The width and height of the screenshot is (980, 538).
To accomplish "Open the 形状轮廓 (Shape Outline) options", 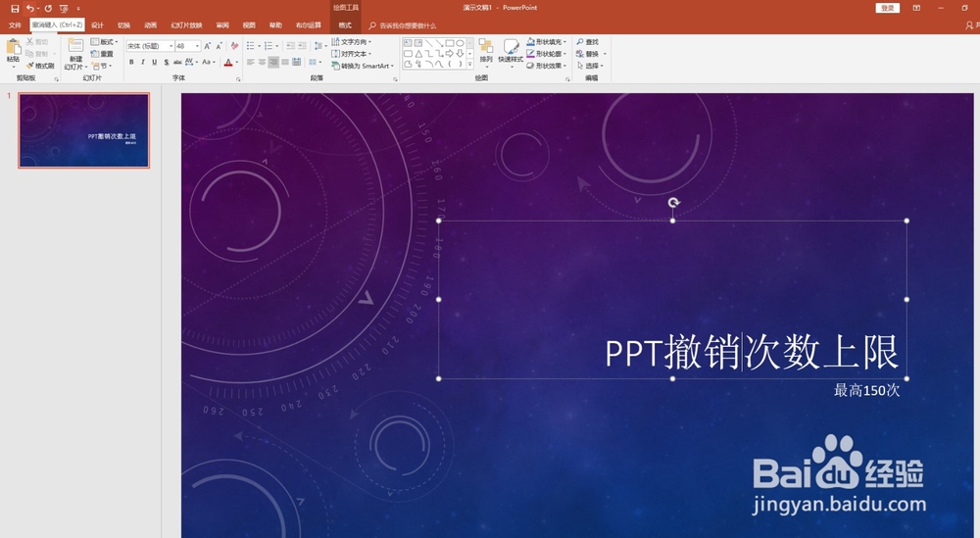I will 546,54.
